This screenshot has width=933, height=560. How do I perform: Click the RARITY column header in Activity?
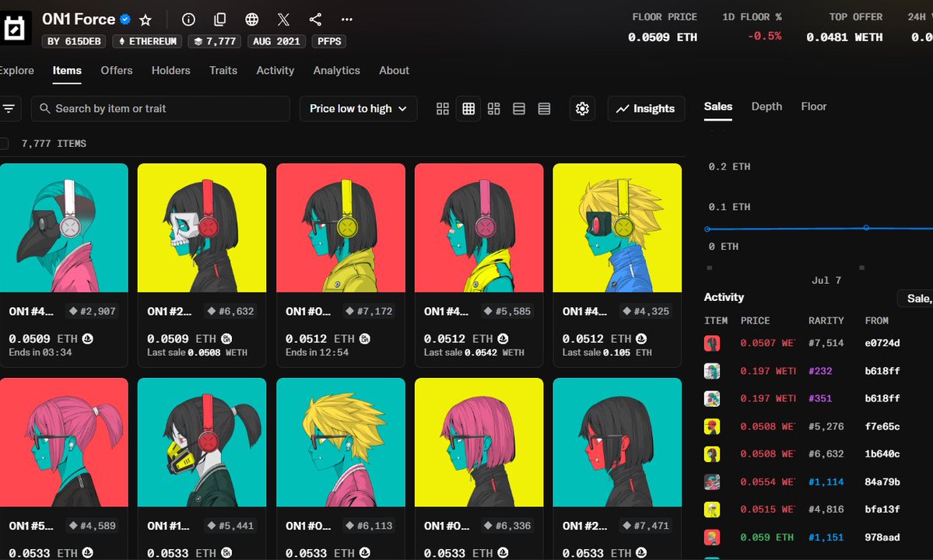pos(826,320)
